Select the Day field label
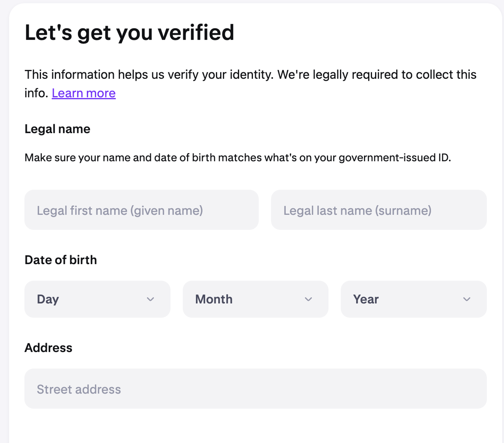504x443 pixels. pos(48,299)
